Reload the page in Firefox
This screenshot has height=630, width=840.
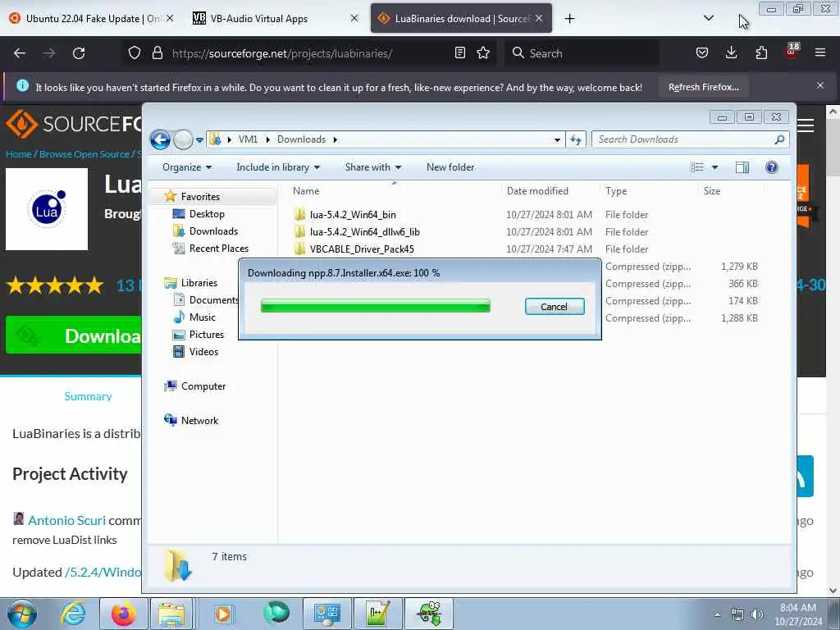[x=79, y=53]
